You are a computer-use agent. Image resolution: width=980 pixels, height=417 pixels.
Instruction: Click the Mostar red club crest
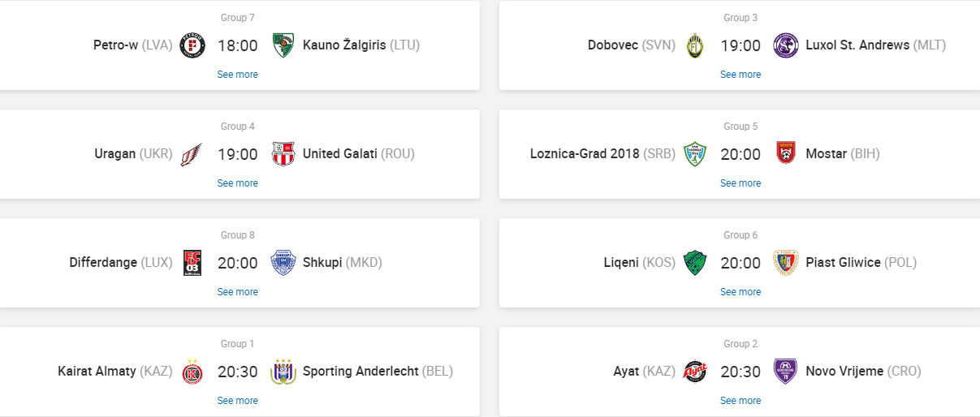(786, 154)
